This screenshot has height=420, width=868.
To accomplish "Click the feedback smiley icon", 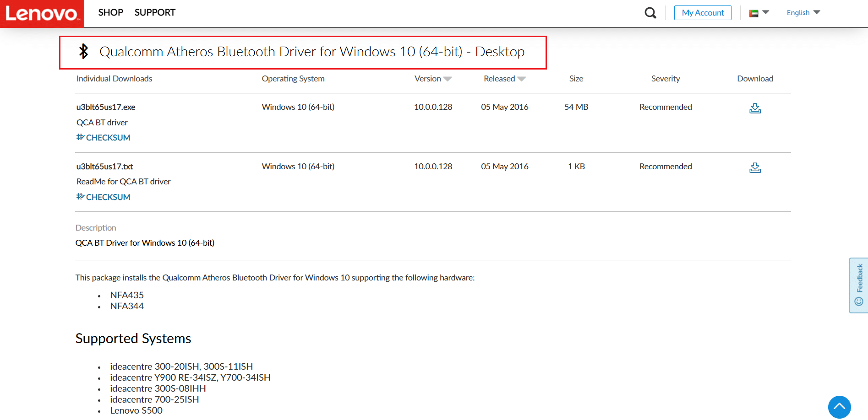I will (x=859, y=302).
